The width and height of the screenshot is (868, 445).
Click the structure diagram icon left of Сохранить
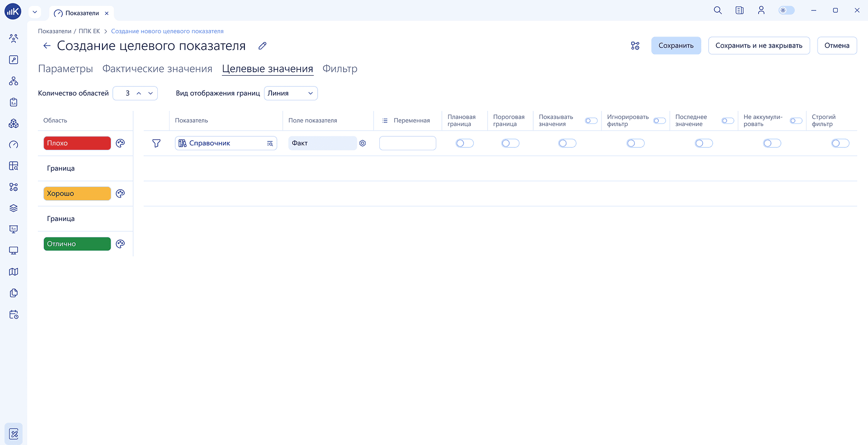click(x=635, y=45)
